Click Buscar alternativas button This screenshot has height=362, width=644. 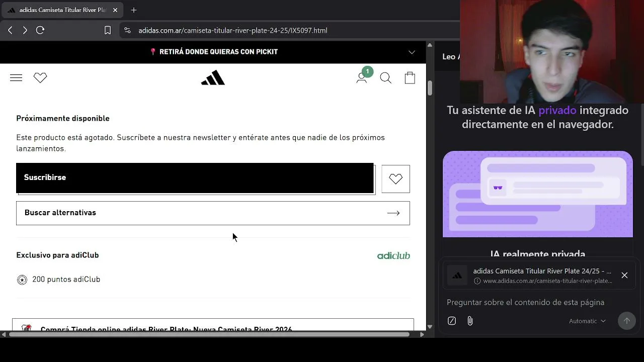click(213, 213)
